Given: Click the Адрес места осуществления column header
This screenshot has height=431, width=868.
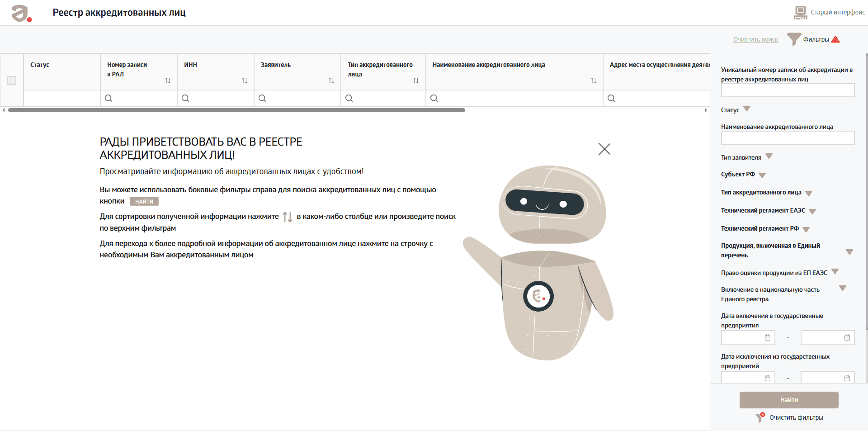Looking at the screenshot, I should pyautogui.click(x=656, y=71).
